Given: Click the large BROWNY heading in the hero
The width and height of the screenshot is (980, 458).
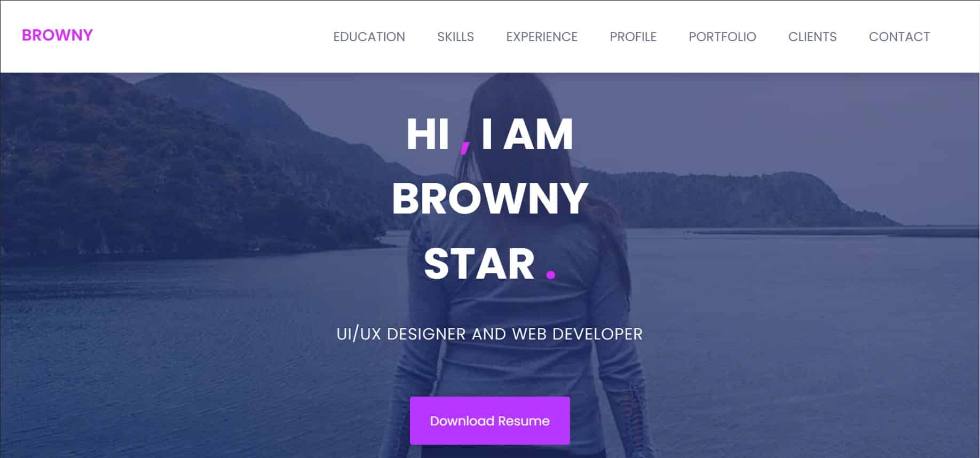Looking at the screenshot, I should click(x=490, y=199).
